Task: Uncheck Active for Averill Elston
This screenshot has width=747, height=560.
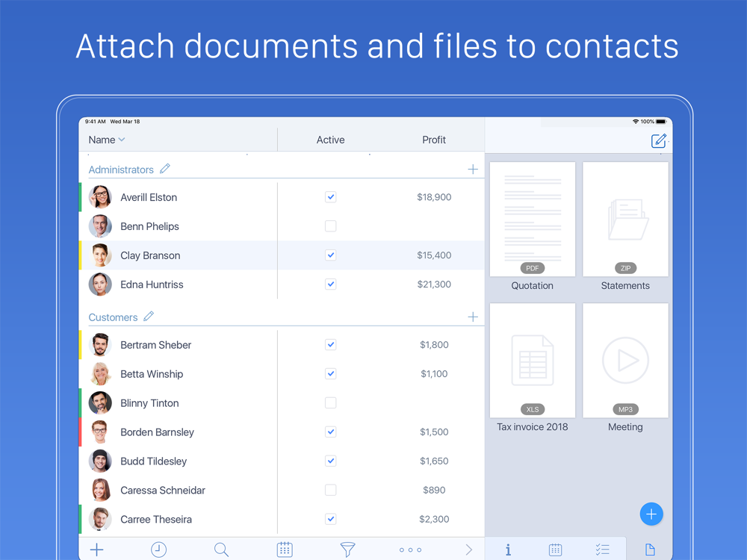Action: point(331,196)
